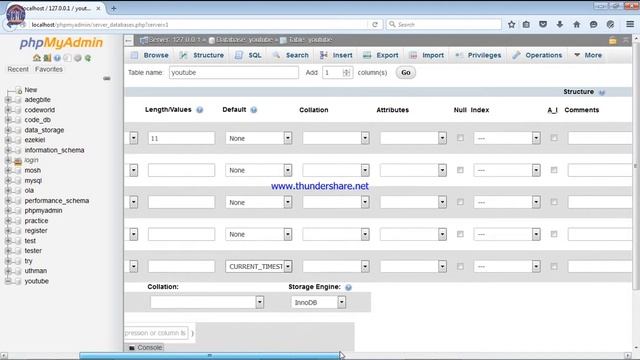This screenshot has width=640, height=360.
Task: Select the codeworld database
Action: (40, 110)
